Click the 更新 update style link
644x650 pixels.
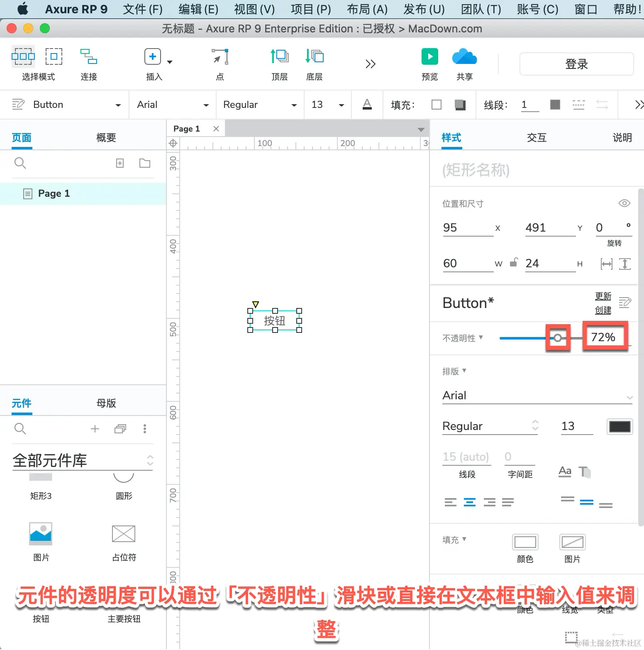pyautogui.click(x=603, y=296)
